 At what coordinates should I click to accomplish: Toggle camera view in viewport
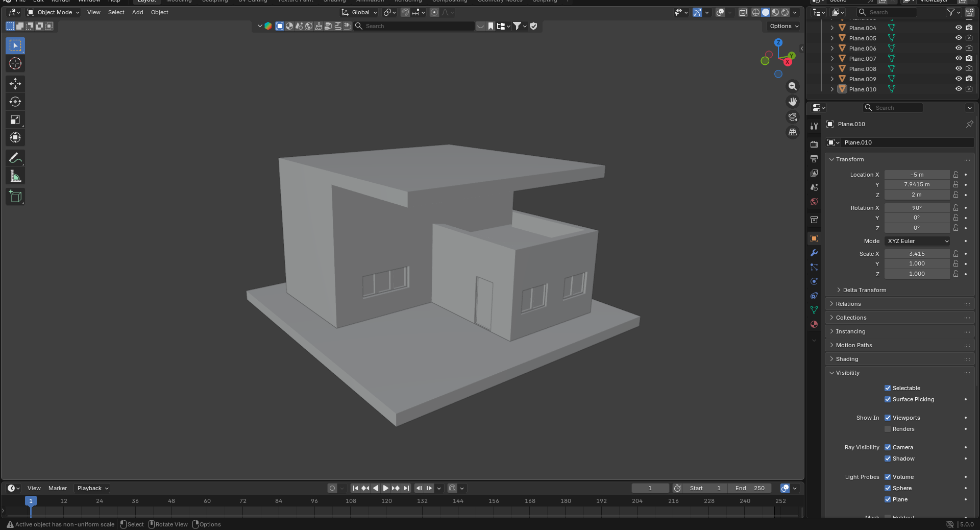[793, 117]
